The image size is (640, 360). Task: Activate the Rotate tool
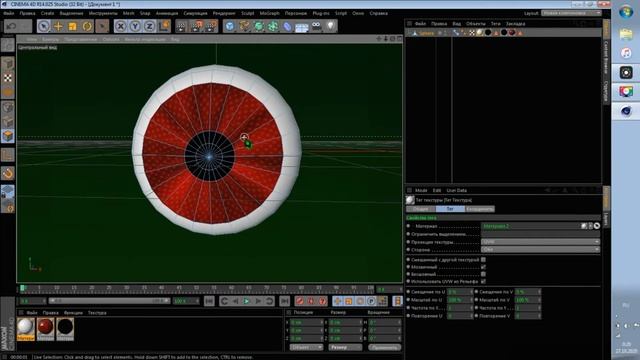coord(87,26)
